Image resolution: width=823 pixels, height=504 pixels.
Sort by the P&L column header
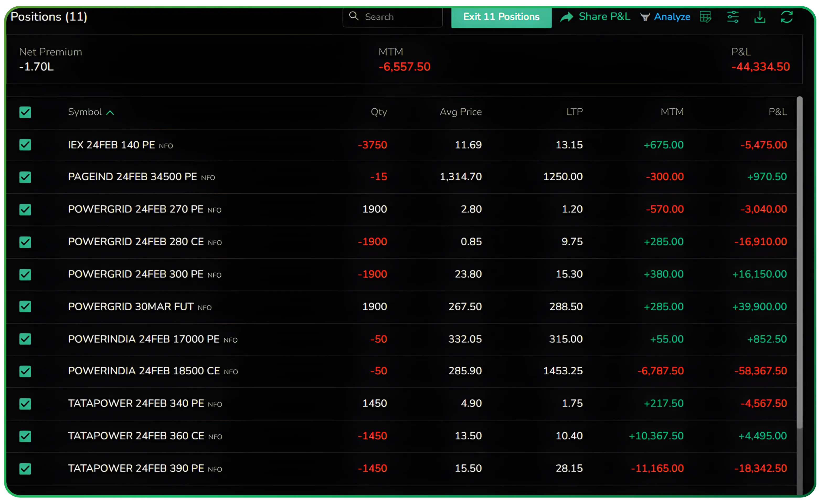[x=777, y=112]
